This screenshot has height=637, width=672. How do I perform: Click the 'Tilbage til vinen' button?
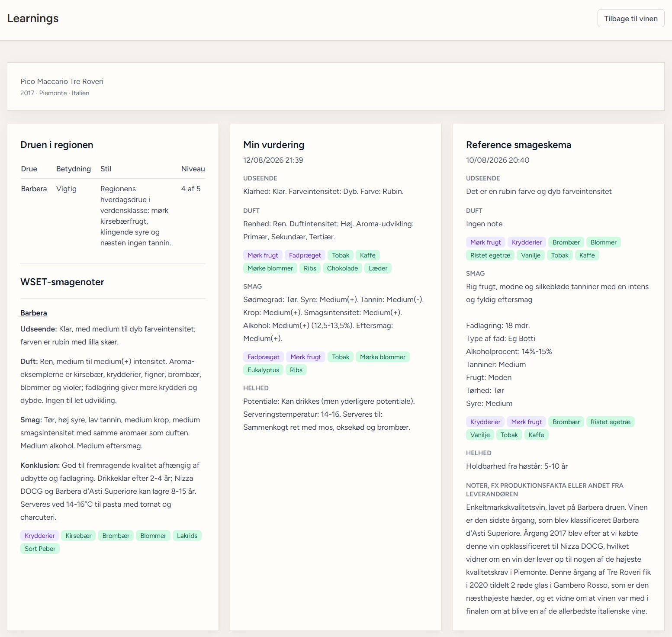click(x=630, y=19)
